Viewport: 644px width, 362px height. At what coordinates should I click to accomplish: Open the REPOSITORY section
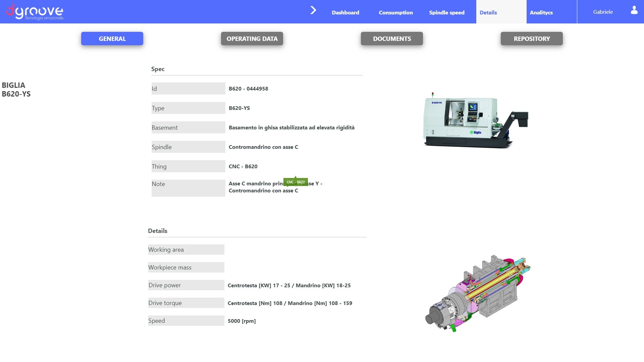tap(532, 39)
